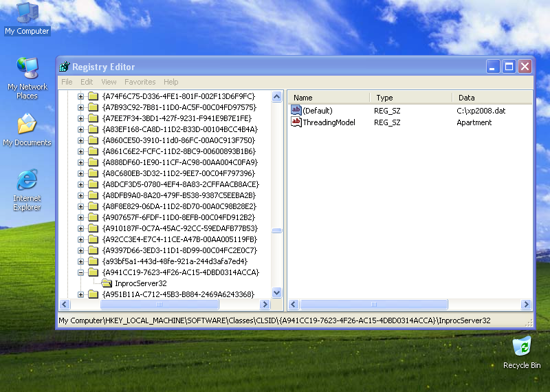550x392 pixels.
Task: Click folder icon of {A8C680EB-3D32-11D2-9EE7-00C04F797396}
Action: [x=93, y=173]
